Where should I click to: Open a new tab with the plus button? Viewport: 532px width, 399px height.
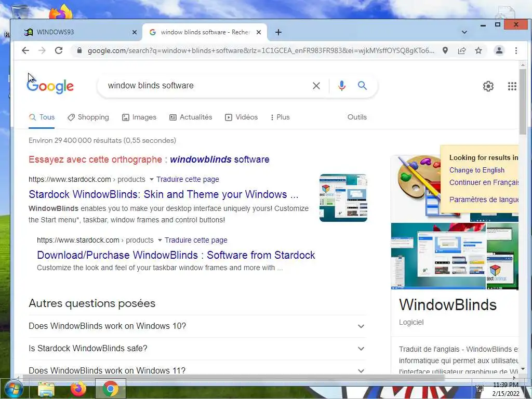point(278,32)
